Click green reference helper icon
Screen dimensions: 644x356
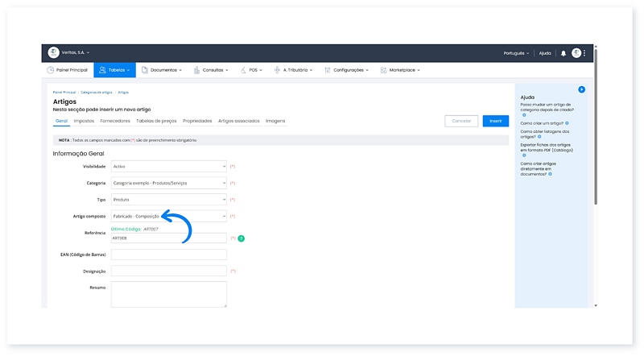pos(241,238)
